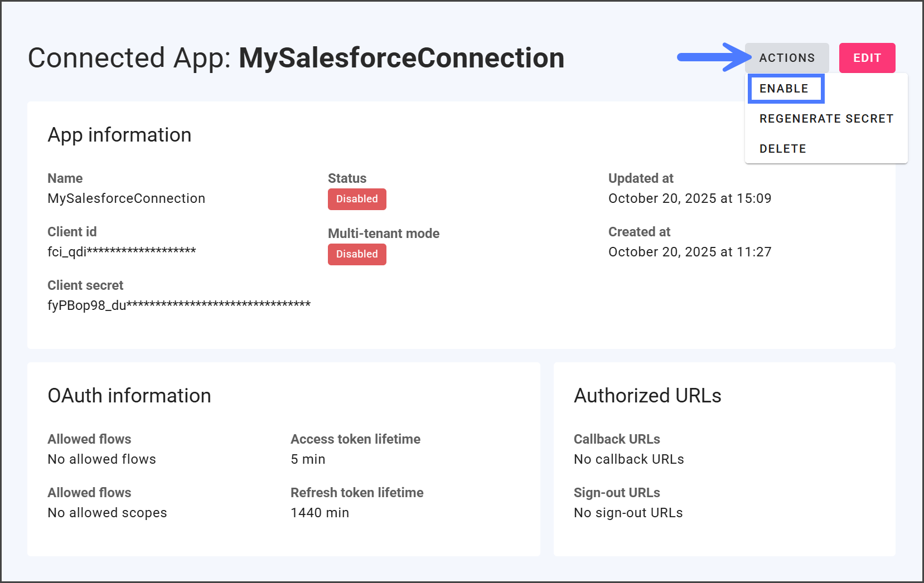The width and height of the screenshot is (924, 583).
Task: Select DELETE in the actions menu
Action: click(782, 149)
